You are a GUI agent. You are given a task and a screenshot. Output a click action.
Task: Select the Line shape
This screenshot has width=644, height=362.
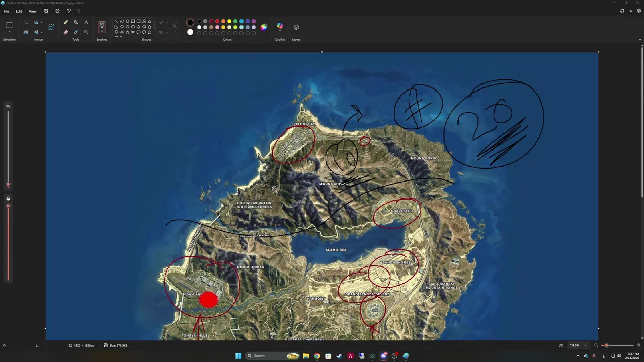[x=116, y=22]
